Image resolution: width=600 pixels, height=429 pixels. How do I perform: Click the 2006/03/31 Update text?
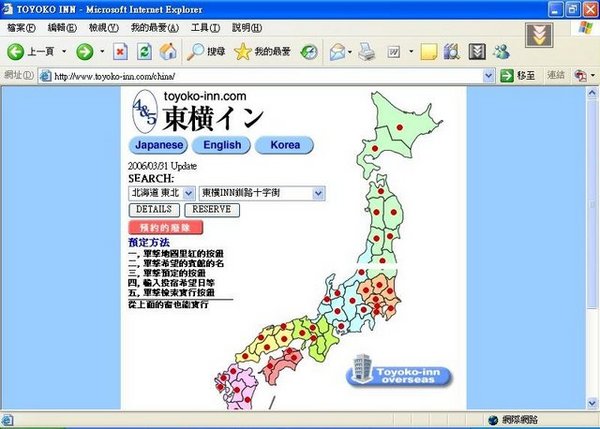[162, 166]
